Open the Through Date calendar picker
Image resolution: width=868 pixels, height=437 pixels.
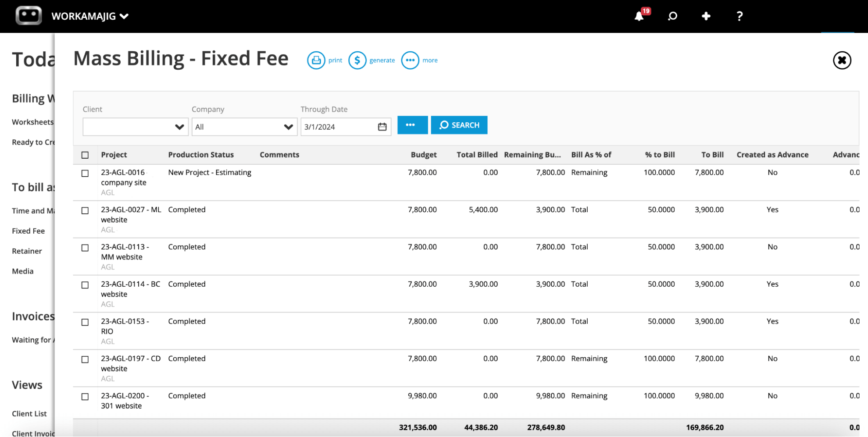click(381, 126)
